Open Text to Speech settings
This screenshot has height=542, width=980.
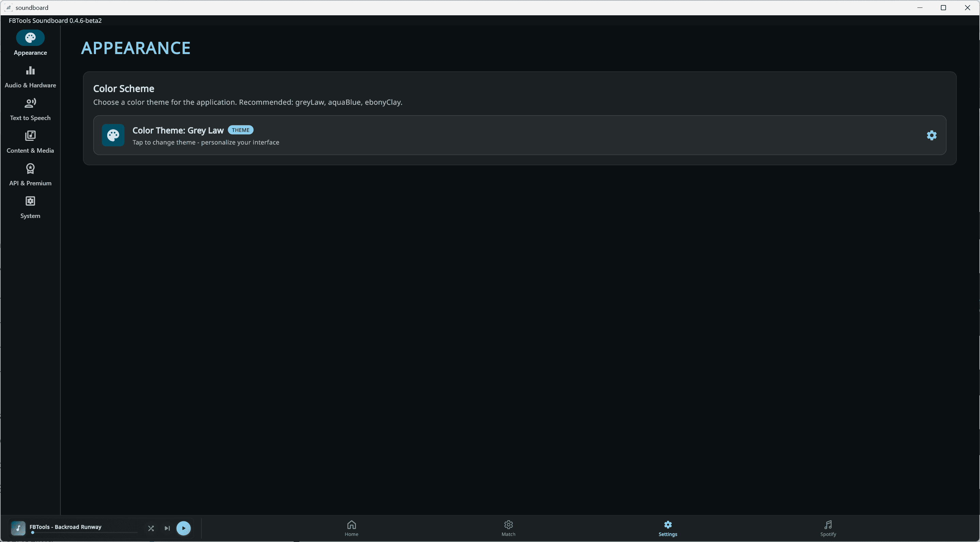click(x=30, y=109)
